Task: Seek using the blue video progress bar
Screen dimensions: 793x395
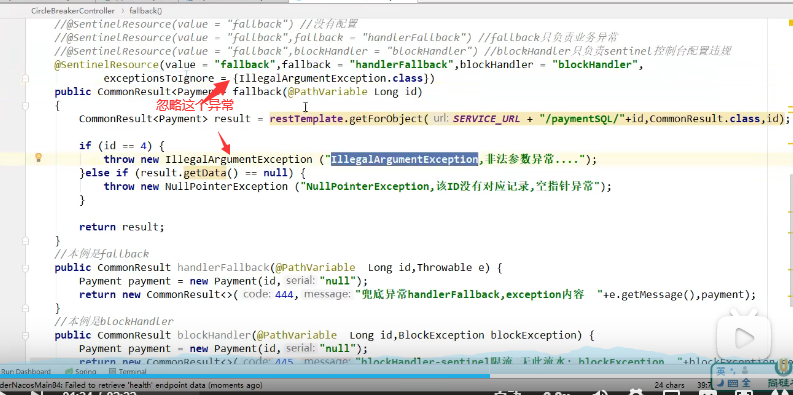Action: pyautogui.click(x=245, y=376)
